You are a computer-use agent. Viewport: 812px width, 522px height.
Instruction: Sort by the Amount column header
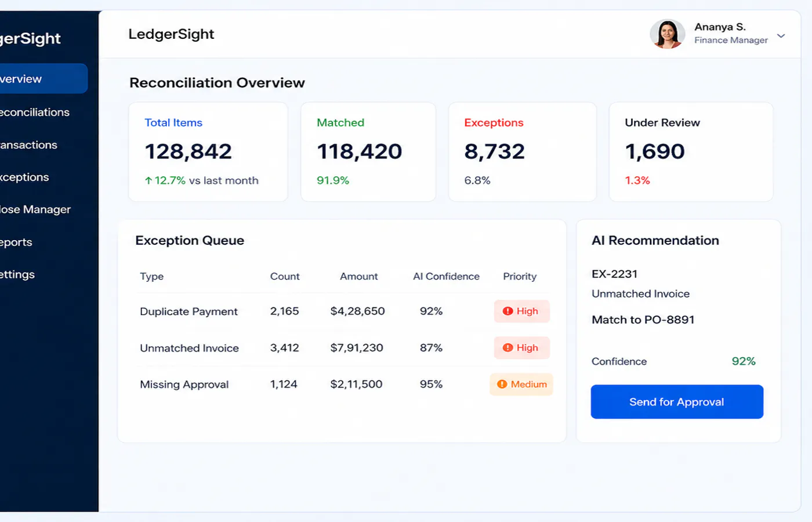coord(358,276)
